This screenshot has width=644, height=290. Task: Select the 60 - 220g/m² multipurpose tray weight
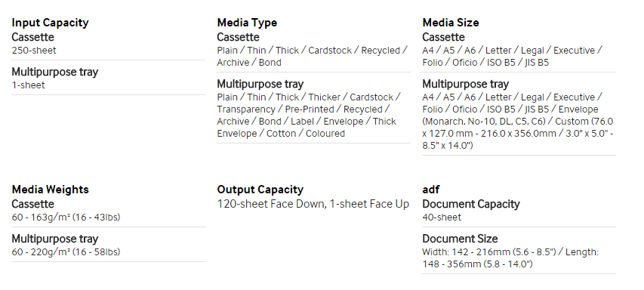[66, 251]
